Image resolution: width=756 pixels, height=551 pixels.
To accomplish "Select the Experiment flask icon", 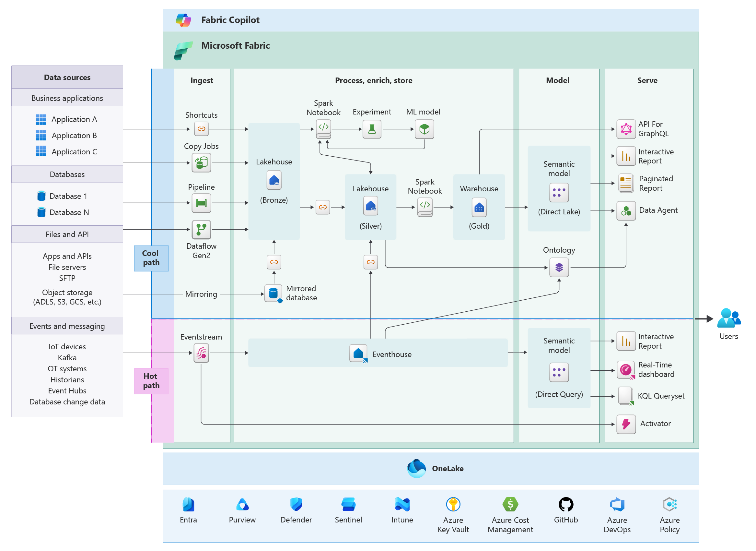I will pyautogui.click(x=372, y=129).
